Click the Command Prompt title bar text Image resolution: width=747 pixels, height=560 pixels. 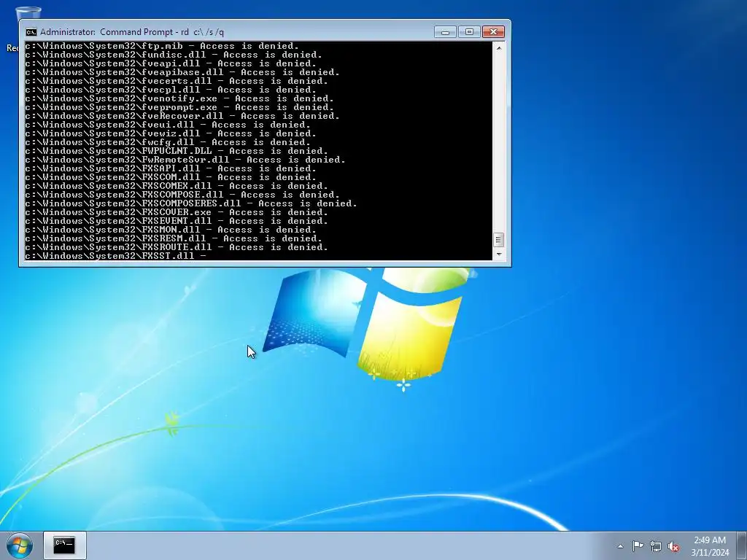click(x=132, y=32)
